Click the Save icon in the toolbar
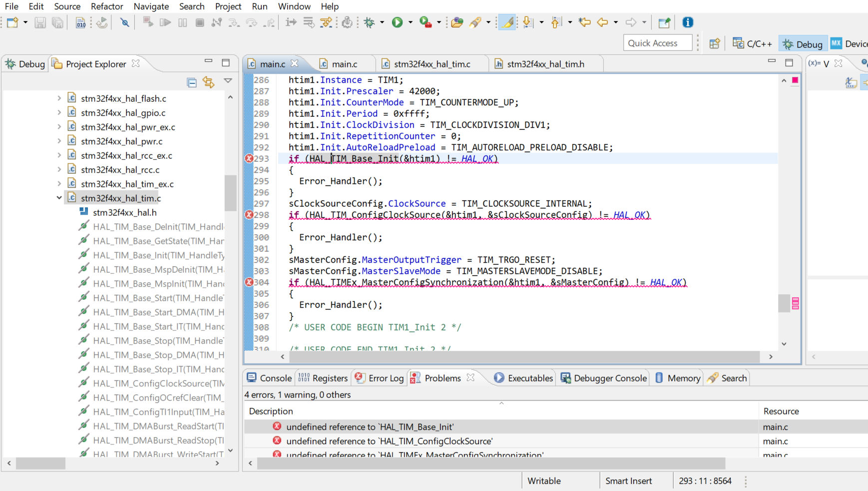 40,22
